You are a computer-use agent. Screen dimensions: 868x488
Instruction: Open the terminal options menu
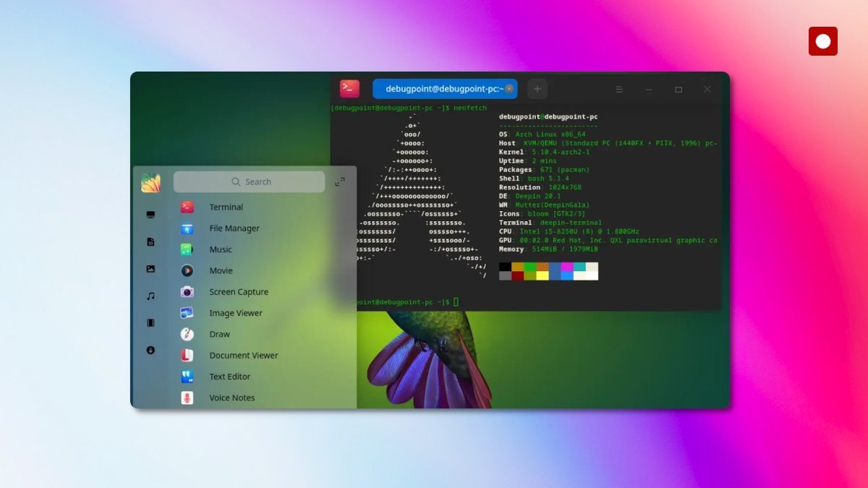(x=618, y=89)
